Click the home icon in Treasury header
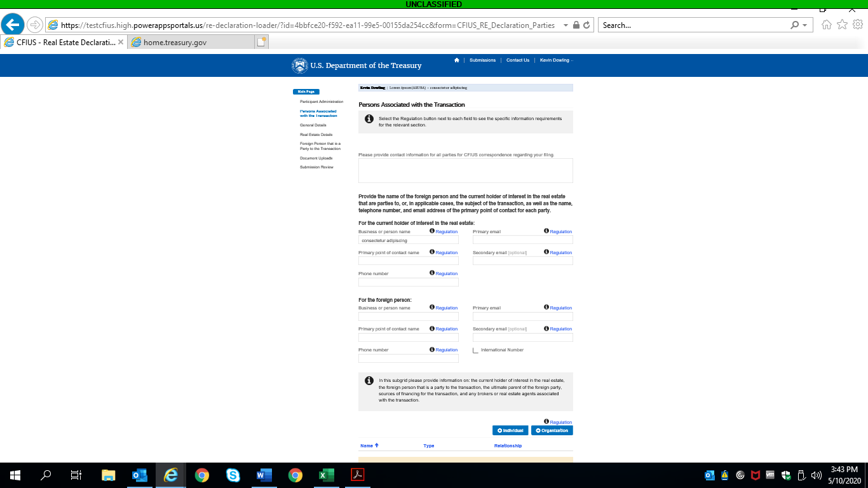 [456, 60]
